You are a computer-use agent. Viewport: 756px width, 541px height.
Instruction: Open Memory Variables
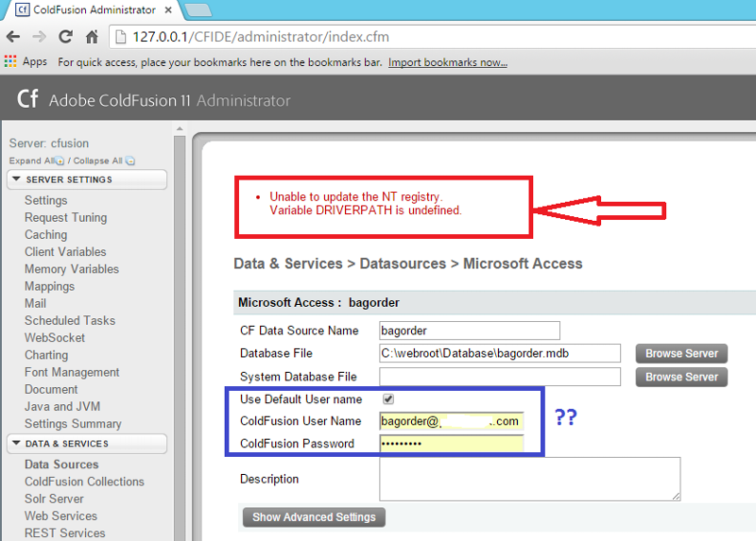[72, 269]
